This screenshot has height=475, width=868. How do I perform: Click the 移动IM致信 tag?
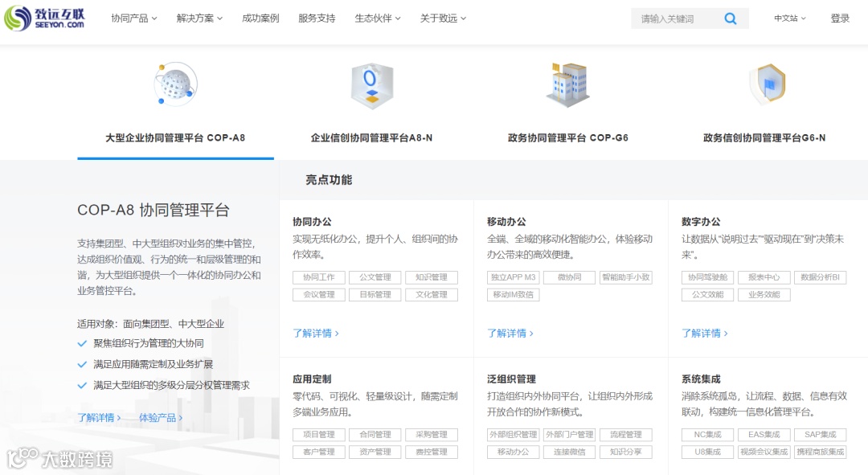point(513,294)
